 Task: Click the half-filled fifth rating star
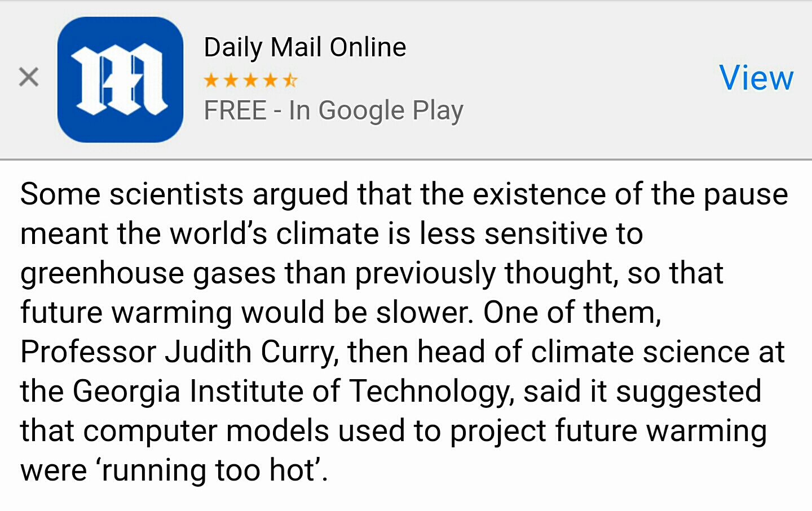[x=290, y=80]
